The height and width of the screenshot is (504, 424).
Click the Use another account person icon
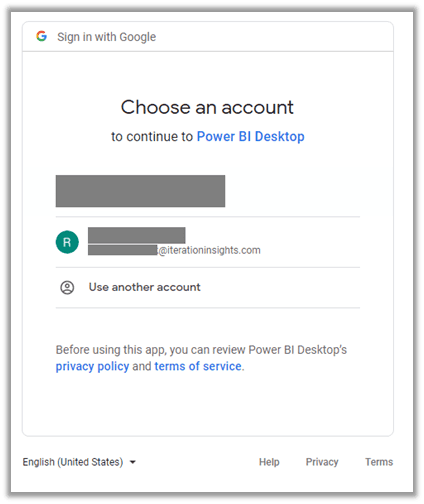point(67,287)
